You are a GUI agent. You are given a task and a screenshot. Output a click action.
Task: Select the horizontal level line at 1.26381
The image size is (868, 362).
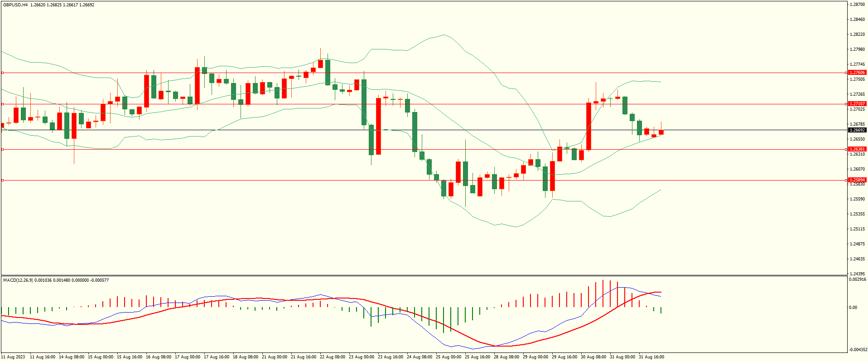pos(424,149)
